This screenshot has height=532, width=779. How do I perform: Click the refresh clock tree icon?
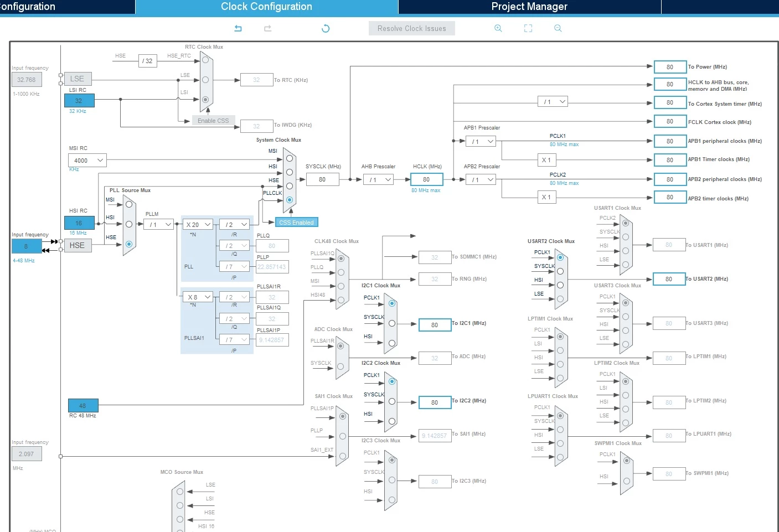326,28
